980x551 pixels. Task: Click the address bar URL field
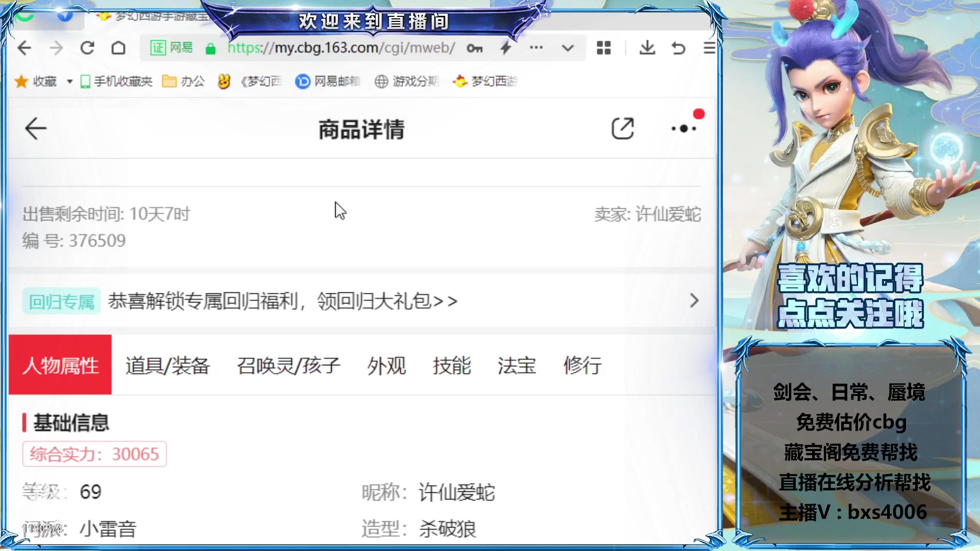pyautogui.click(x=341, y=48)
